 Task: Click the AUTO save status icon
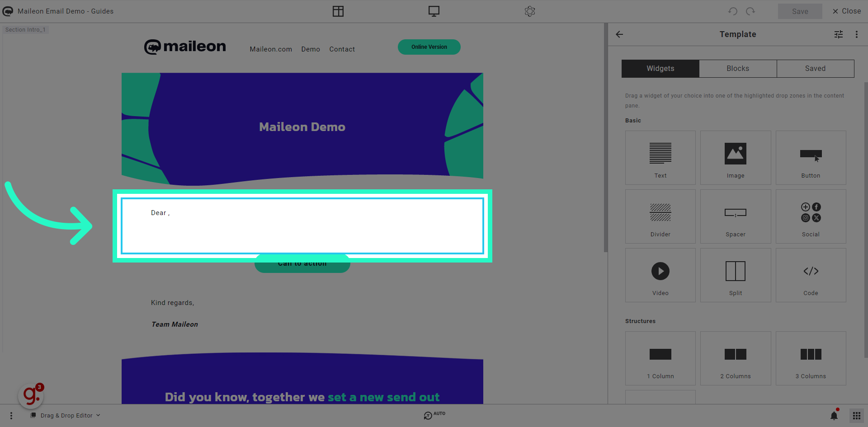(434, 415)
